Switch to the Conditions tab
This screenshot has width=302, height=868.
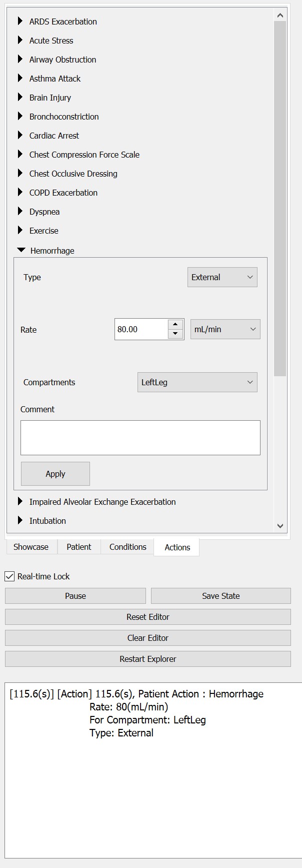click(x=128, y=547)
